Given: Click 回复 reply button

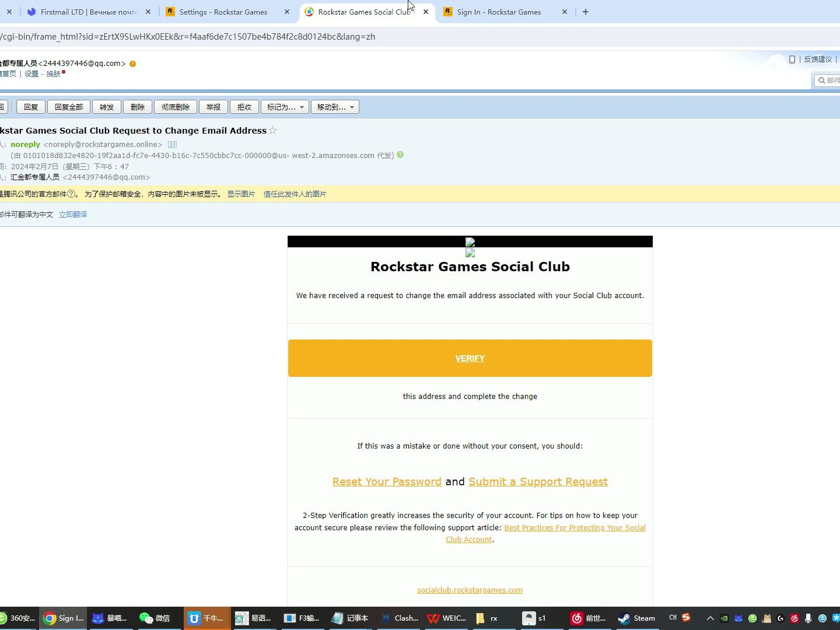Looking at the screenshot, I should (x=31, y=107).
